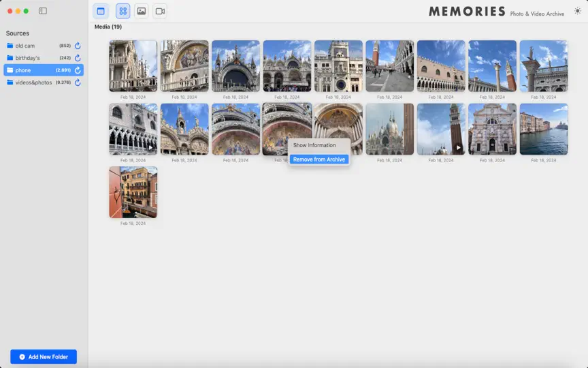This screenshot has width=588, height=368.
Task: Select the phone folder
Action: (x=44, y=70)
